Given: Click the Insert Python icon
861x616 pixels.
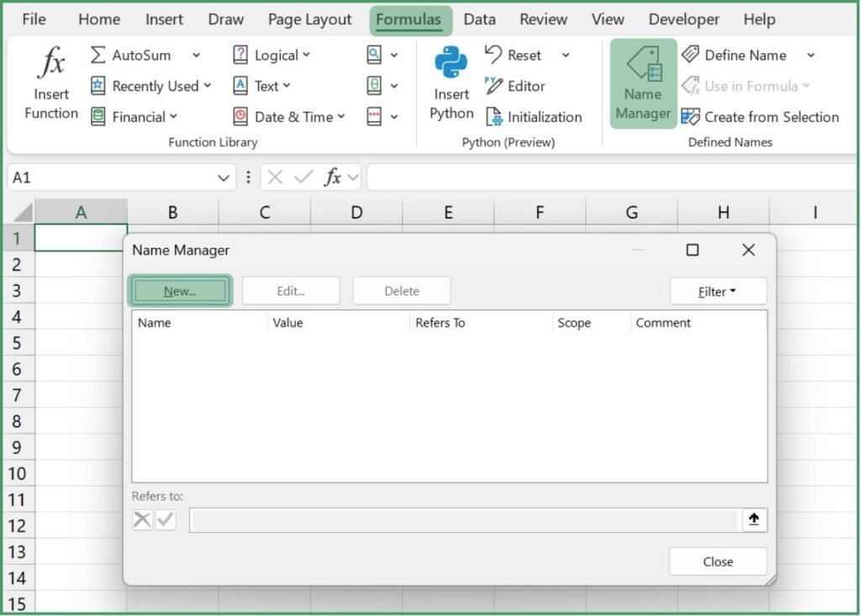Looking at the screenshot, I should [451, 62].
